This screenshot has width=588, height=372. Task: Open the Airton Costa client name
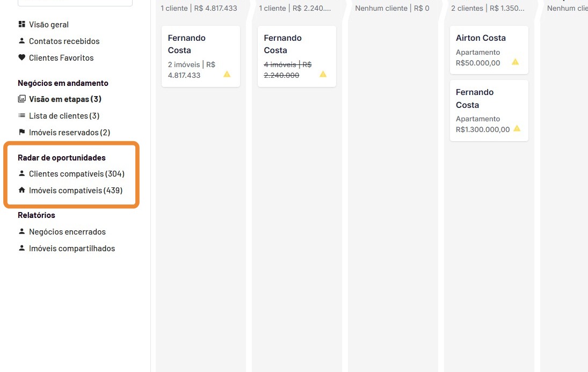[x=481, y=38]
